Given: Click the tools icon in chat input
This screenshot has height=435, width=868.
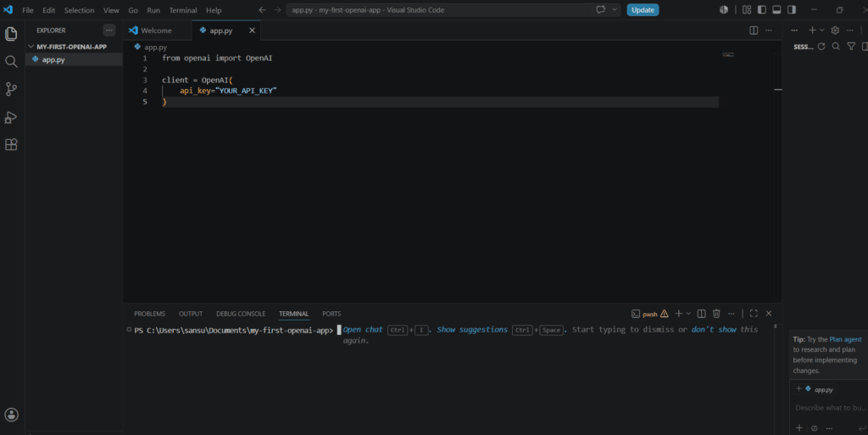Looking at the screenshot, I should [x=815, y=428].
